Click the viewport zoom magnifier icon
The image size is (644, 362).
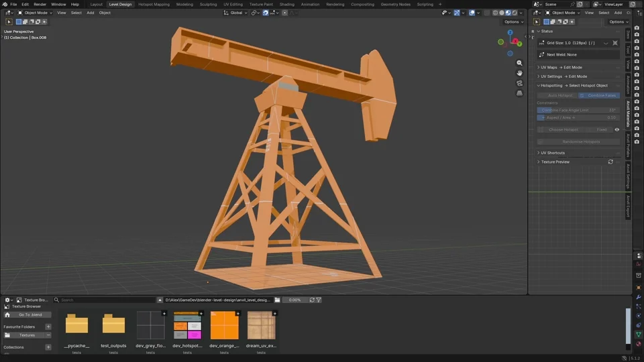[x=519, y=63]
